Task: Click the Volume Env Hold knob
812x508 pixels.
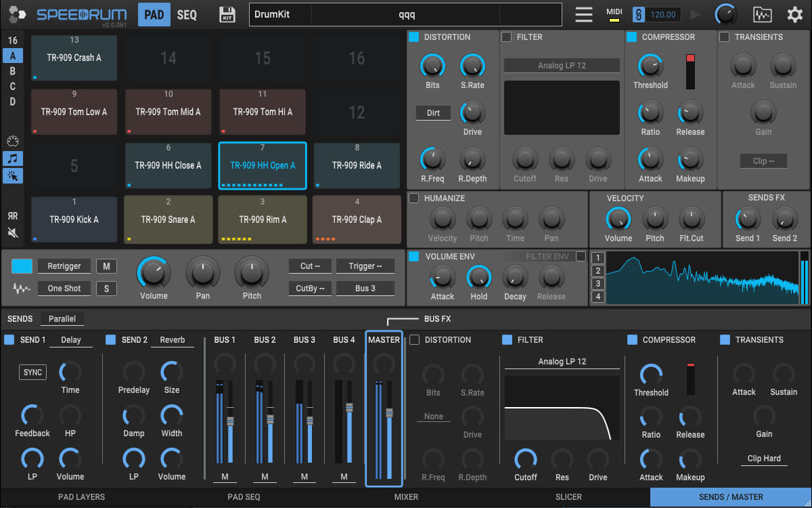Action: (478, 278)
